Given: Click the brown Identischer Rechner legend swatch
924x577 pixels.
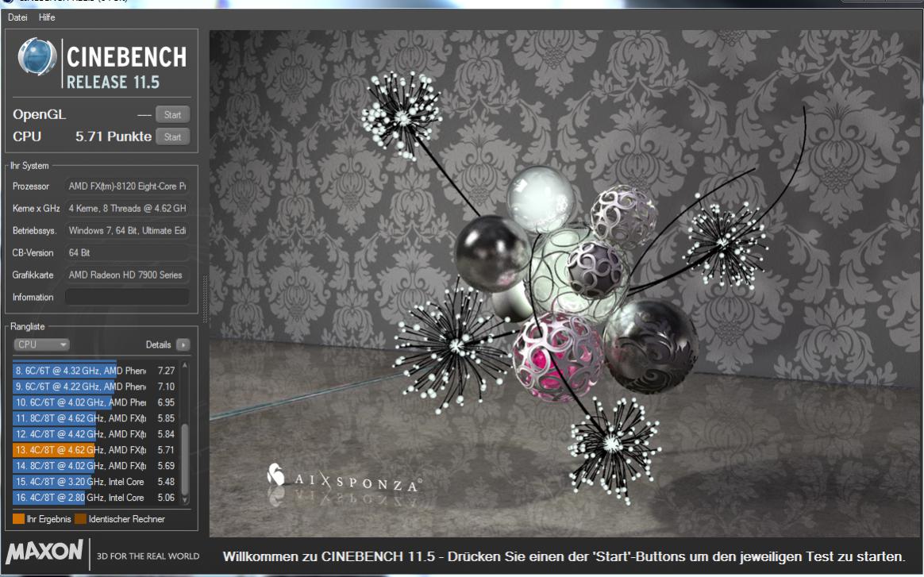Looking at the screenshot, I should 80,519.
